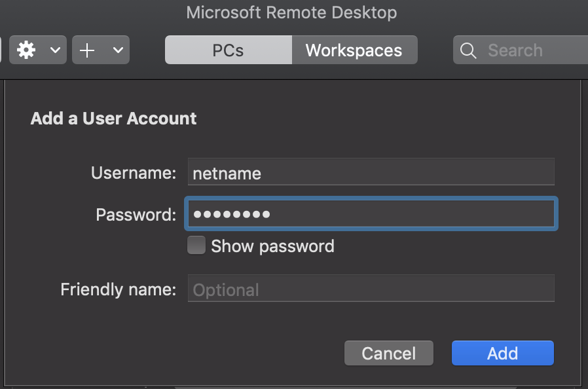Click the magnifying glass search icon
The image size is (588, 389).
pyautogui.click(x=468, y=50)
